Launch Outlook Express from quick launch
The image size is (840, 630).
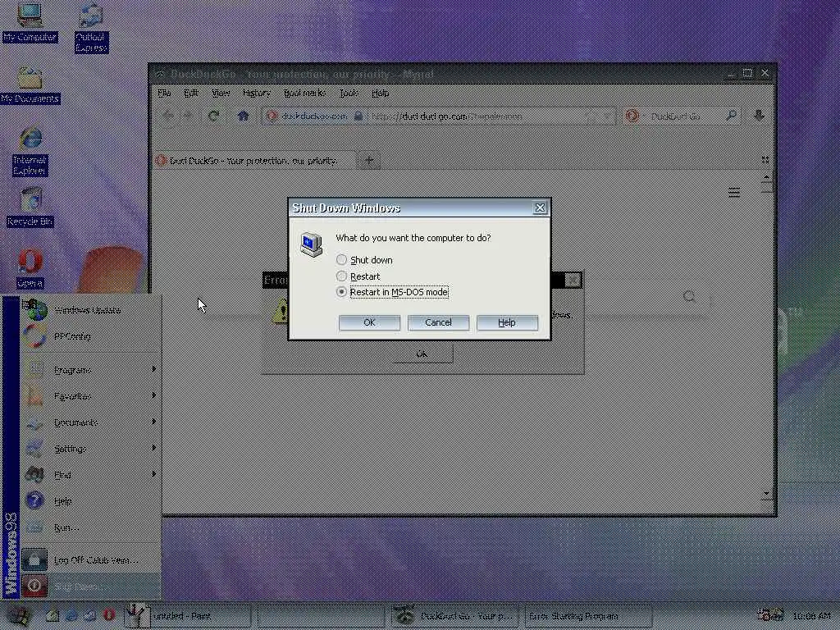(x=90, y=616)
